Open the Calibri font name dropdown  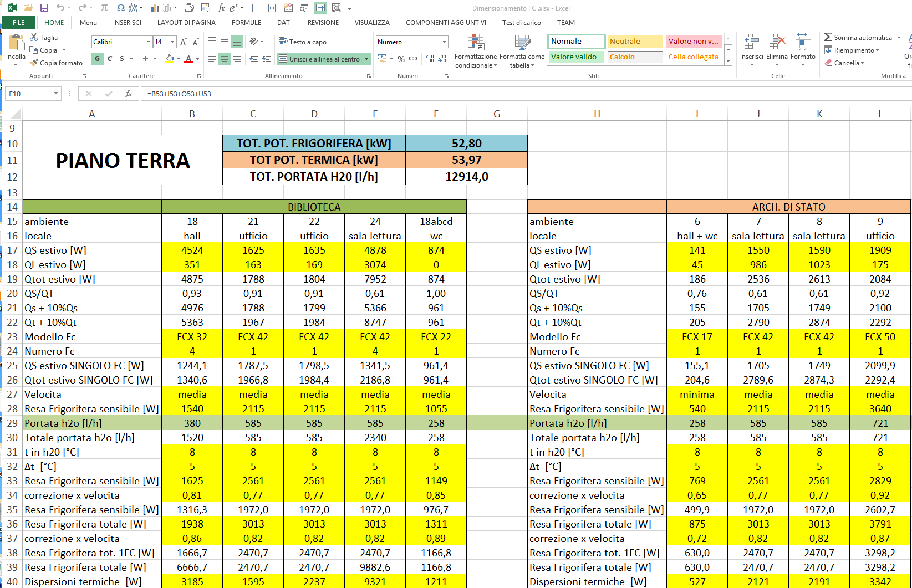(x=149, y=42)
